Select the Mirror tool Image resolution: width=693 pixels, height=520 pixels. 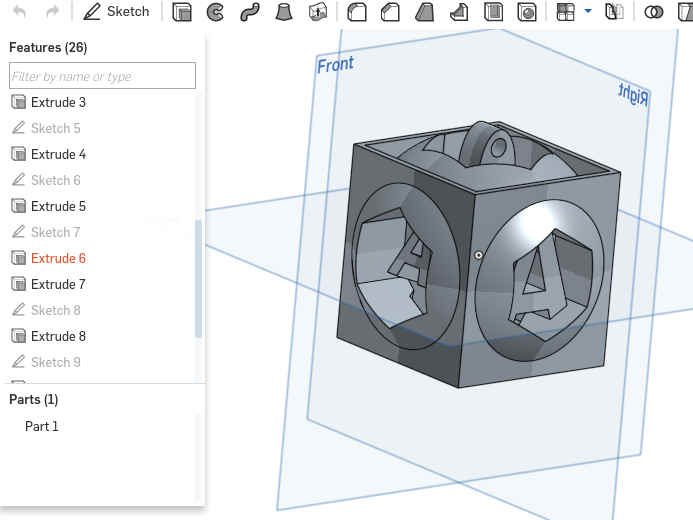tap(614, 12)
